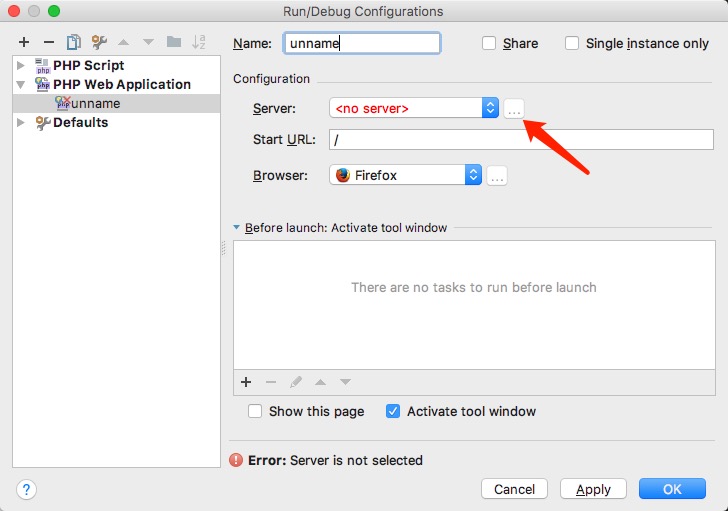Click the PHP Web Application type icon

(x=43, y=84)
